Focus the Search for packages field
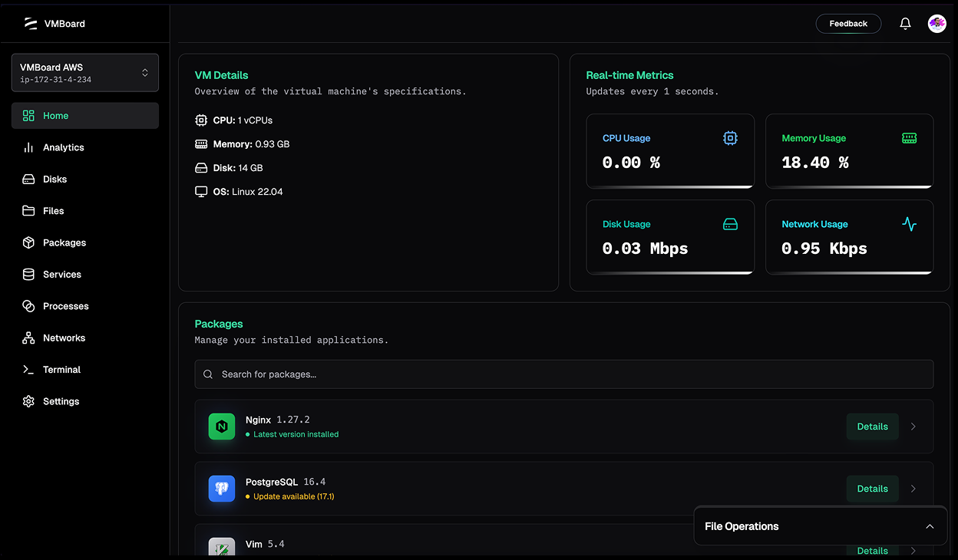This screenshot has height=560, width=958. [564, 374]
